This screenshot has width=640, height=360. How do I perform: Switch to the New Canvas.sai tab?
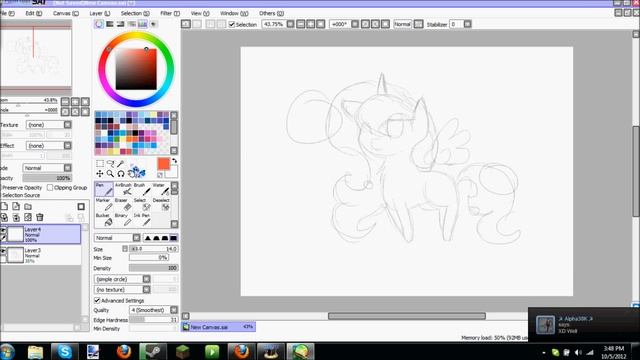point(218,327)
